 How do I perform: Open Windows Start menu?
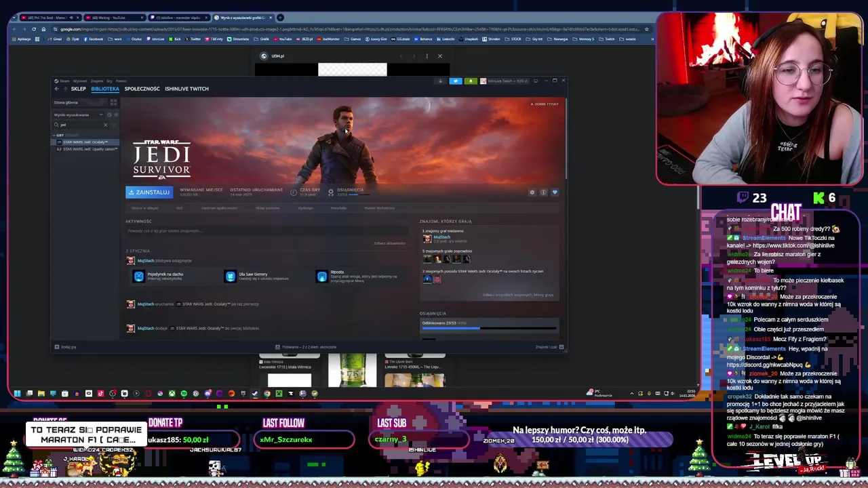(x=17, y=394)
